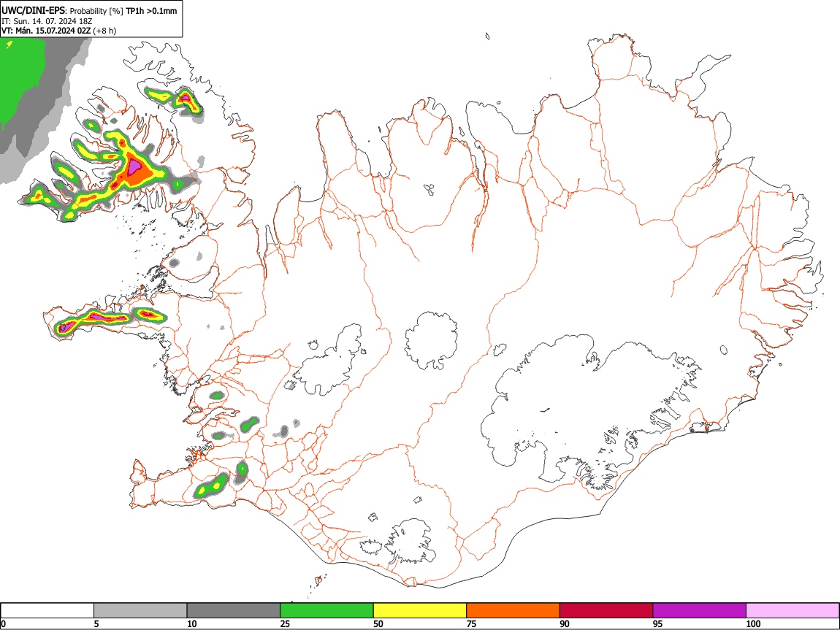Click the legend label '95'
Viewport: 840px width, 630px height.
tap(658, 623)
